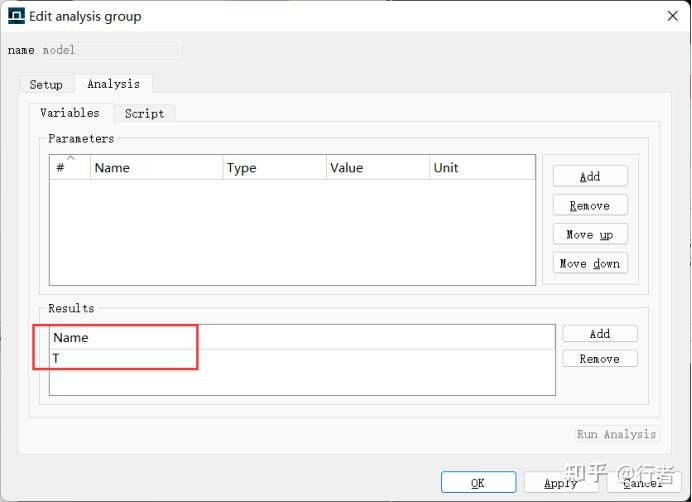Image resolution: width=692 pixels, height=502 pixels.
Task: Open the Variables sub-tab
Action: tap(70, 113)
